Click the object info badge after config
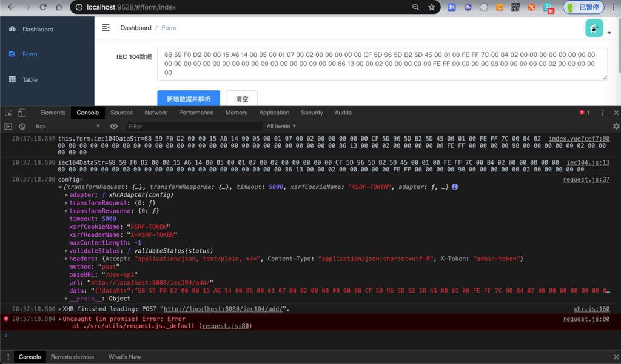This screenshot has width=621, height=364. (x=455, y=187)
